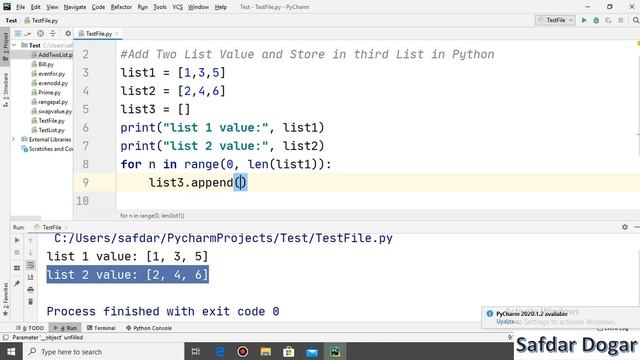Viewport: 640px width, 360px height.
Task: Open File Explorer from the taskbar
Action: click(266, 351)
